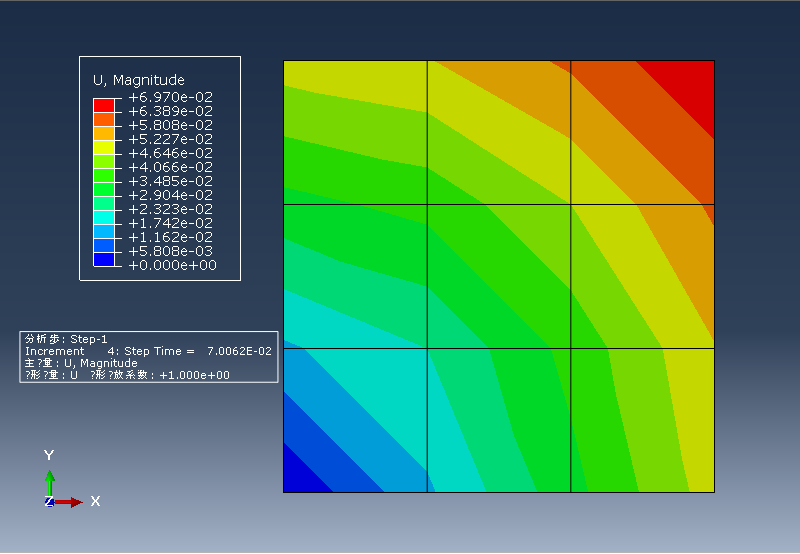Select the bottom-right mesh element
The width and height of the screenshot is (800, 554).
(x=642, y=420)
